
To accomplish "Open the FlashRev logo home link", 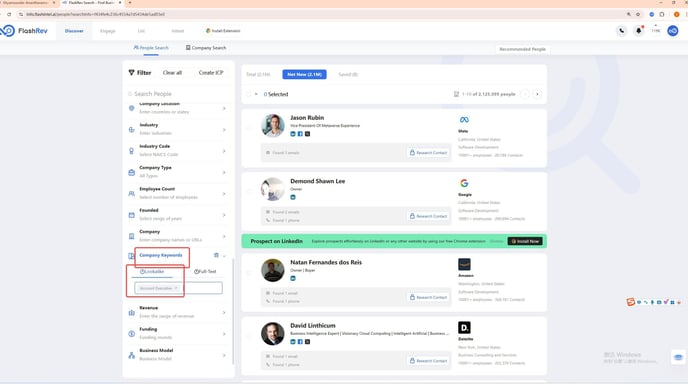I will pos(24,31).
